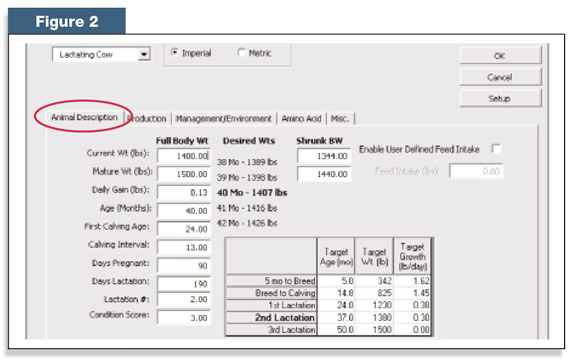Click the 1st Lactation growth 0.38 cell
The image size is (575, 363).
click(413, 305)
